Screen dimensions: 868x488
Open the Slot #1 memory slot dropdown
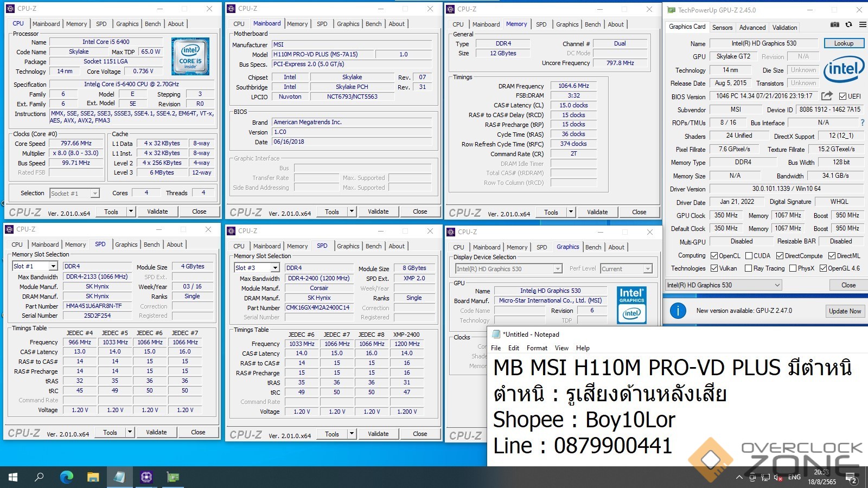point(53,266)
